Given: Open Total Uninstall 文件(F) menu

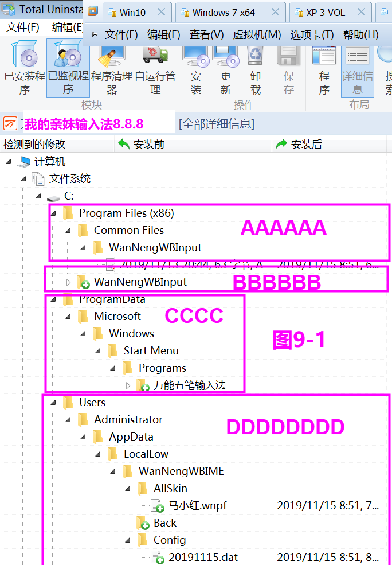Looking at the screenshot, I should 23,27.
